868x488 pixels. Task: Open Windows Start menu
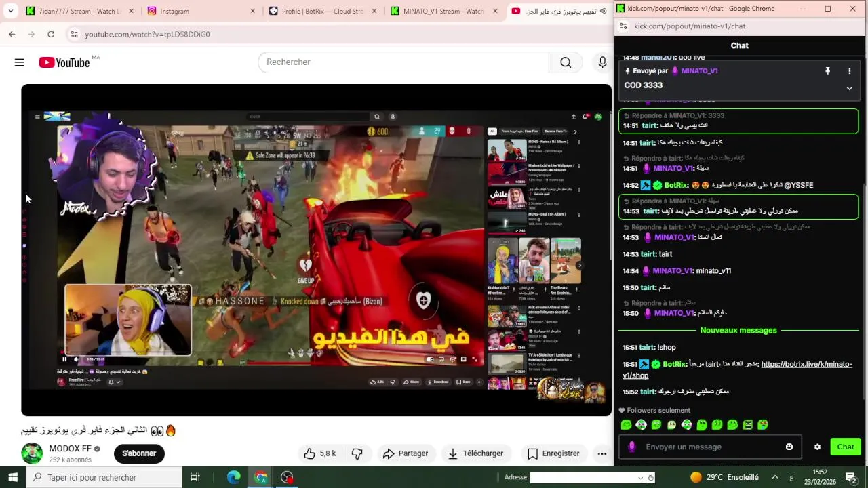(13, 477)
